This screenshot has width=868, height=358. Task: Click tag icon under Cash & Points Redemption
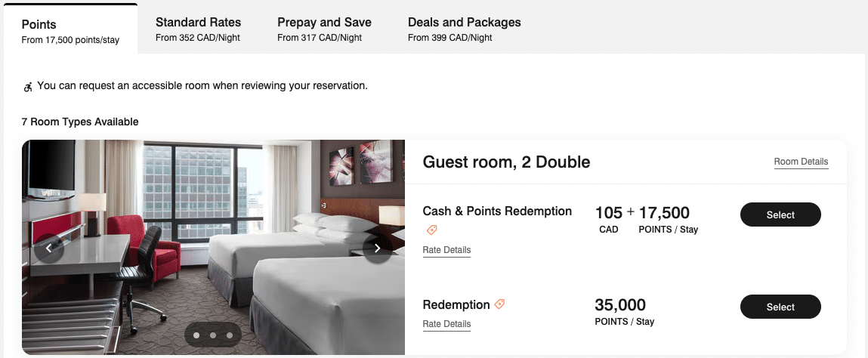click(x=431, y=230)
